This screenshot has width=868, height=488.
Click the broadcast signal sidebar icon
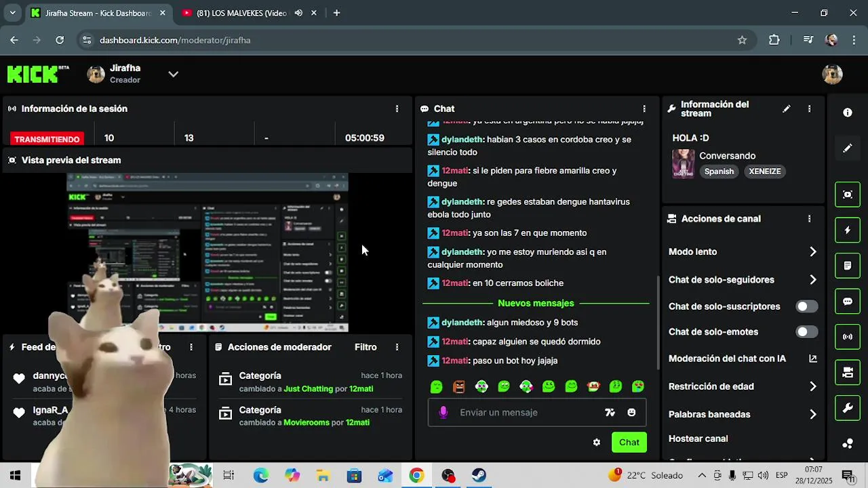point(847,337)
